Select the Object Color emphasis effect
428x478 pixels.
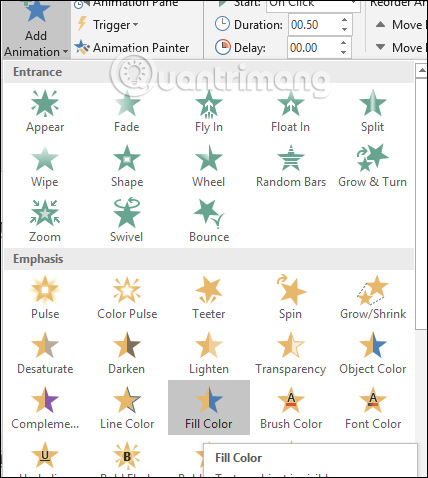coord(372,353)
